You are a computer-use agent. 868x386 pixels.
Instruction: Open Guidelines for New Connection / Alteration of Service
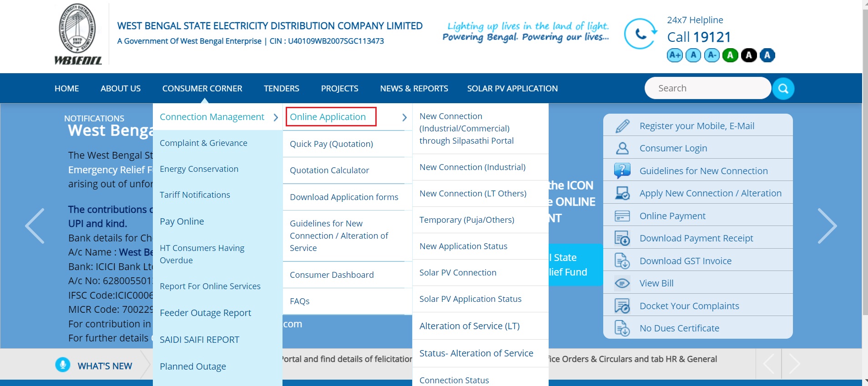coord(339,236)
